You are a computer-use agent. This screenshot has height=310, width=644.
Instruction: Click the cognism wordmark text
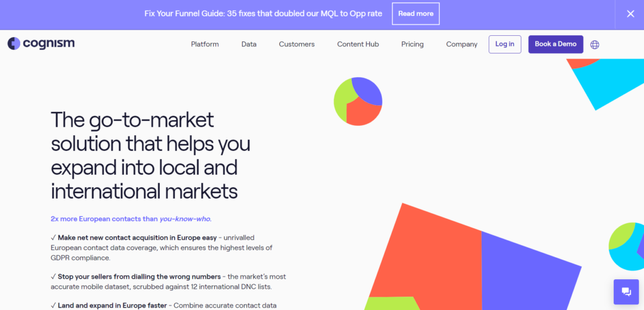click(x=49, y=43)
